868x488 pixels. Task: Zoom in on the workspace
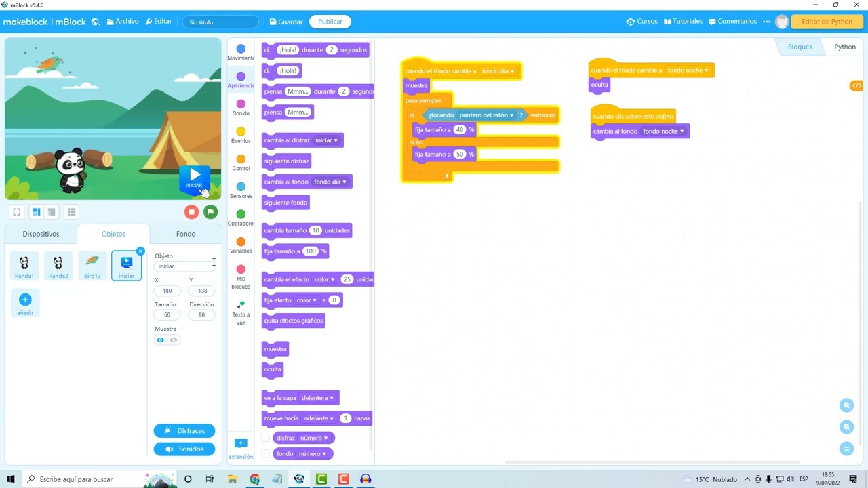tap(846, 405)
